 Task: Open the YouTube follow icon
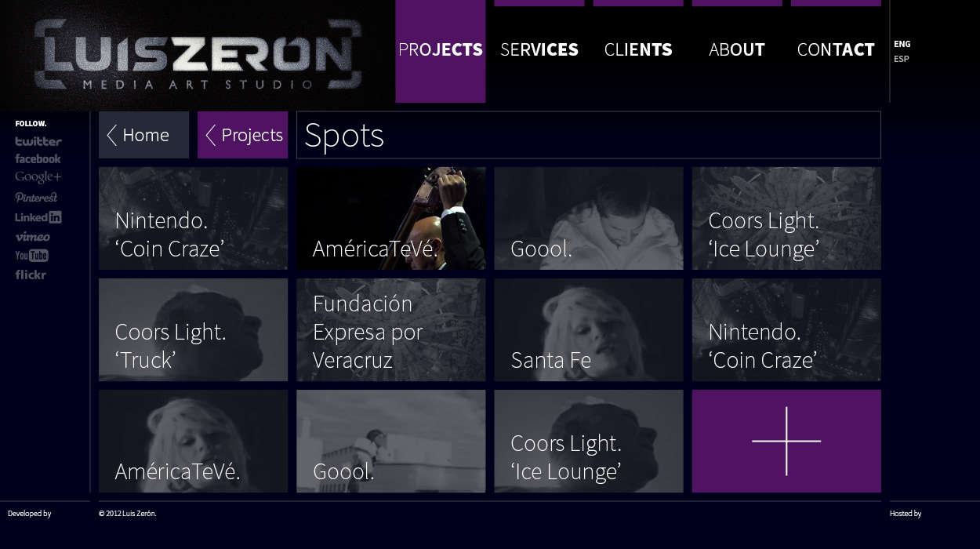tap(31, 256)
